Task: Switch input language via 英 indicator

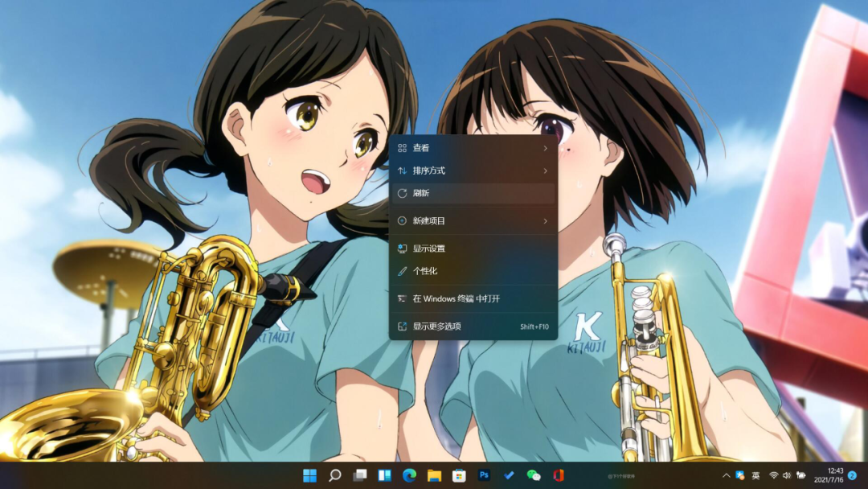Action: pyautogui.click(x=755, y=475)
